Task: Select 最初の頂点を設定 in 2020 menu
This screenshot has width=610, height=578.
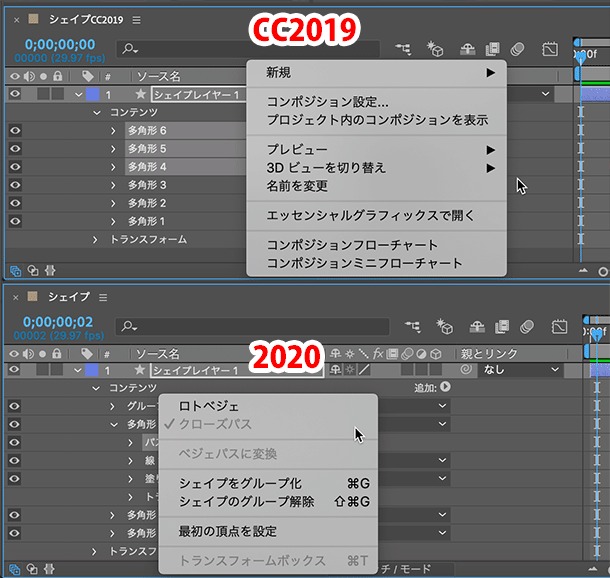Action: point(268,531)
